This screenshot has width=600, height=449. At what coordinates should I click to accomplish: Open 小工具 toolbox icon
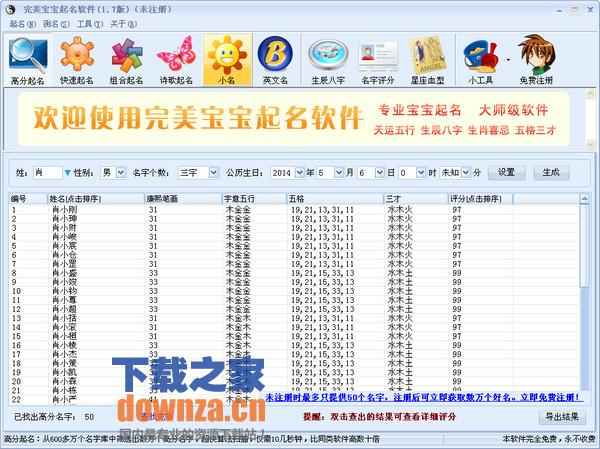click(x=481, y=60)
